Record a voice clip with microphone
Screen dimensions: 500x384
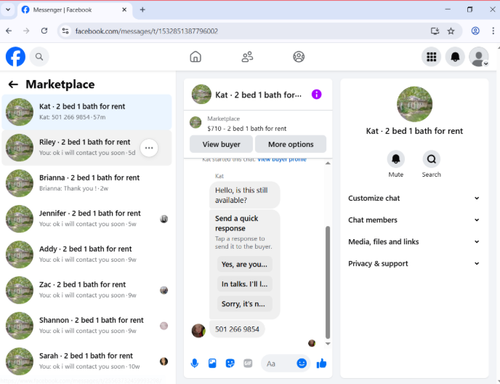(x=195, y=363)
